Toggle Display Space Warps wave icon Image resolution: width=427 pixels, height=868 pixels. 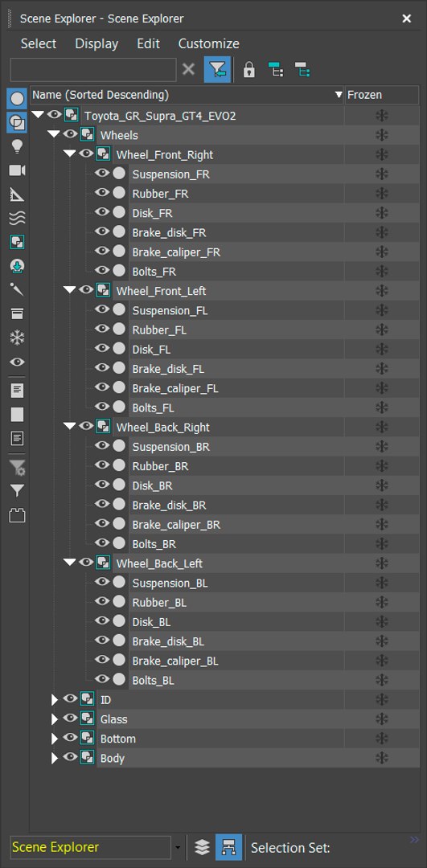pos(17,218)
